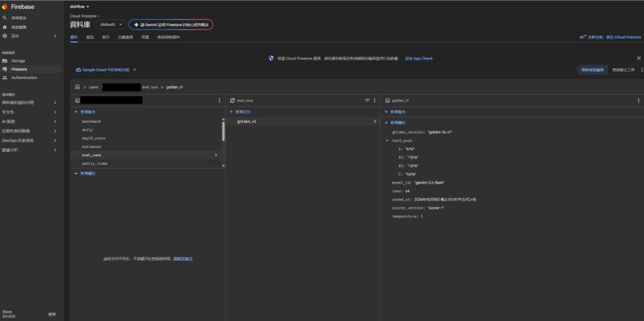Dismiss the App Check banner with X
This screenshot has height=321, width=644.
tap(639, 59)
